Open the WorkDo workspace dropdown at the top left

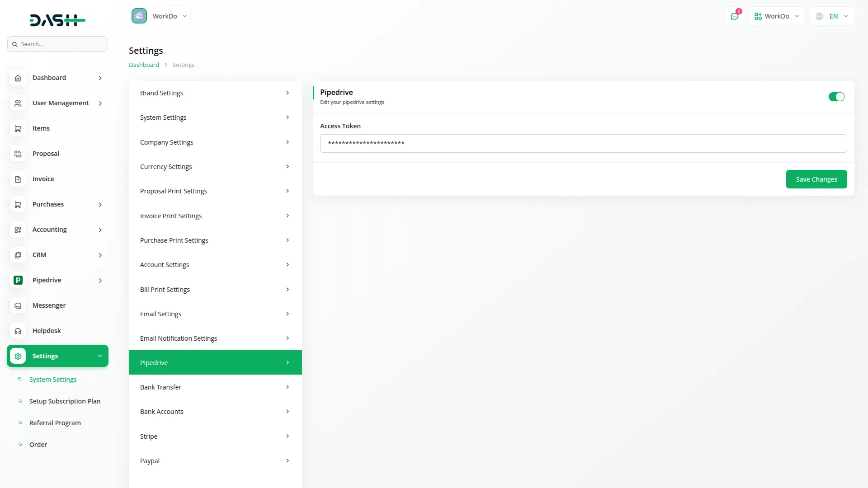(160, 15)
